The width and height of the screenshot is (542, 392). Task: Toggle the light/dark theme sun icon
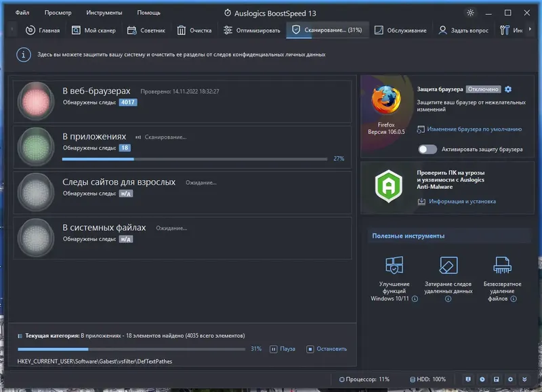pyautogui.click(x=470, y=13)
